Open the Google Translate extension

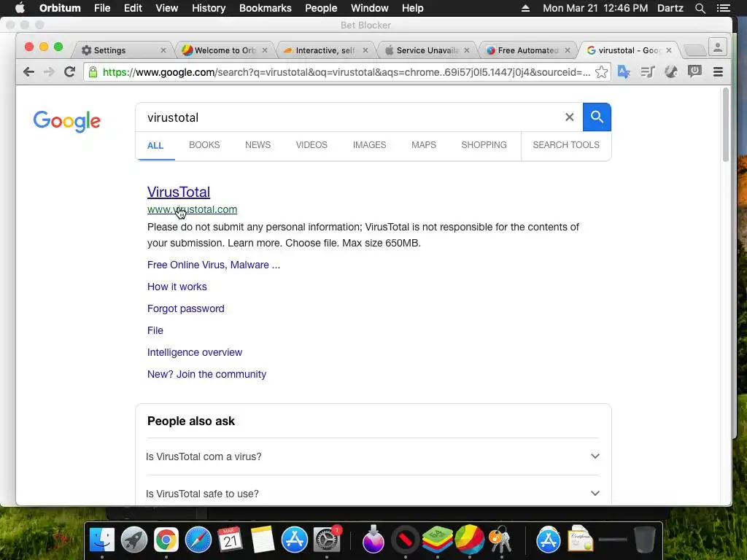click(624, 72)
